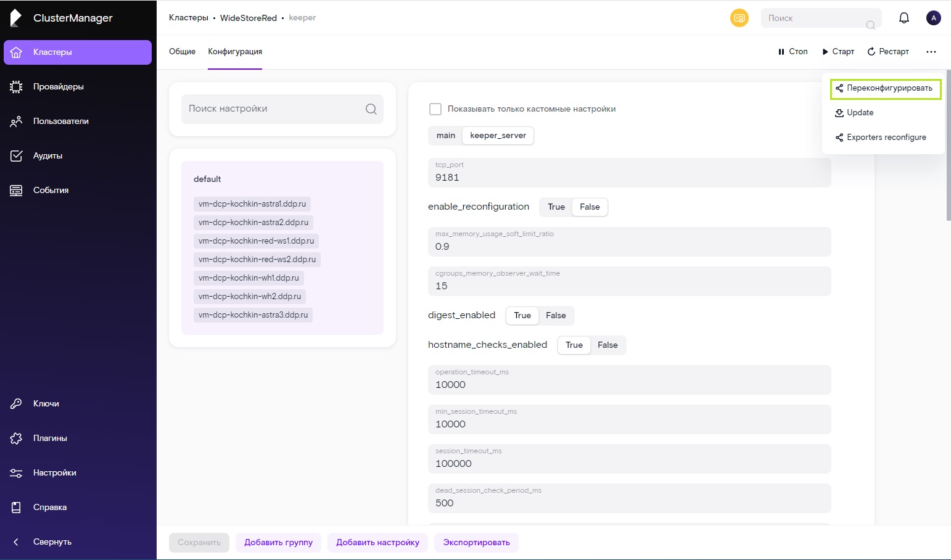The height and width of the screenshot is (560, 951).
Task: Open the user avatar menu
Action: tap(933, 18)
